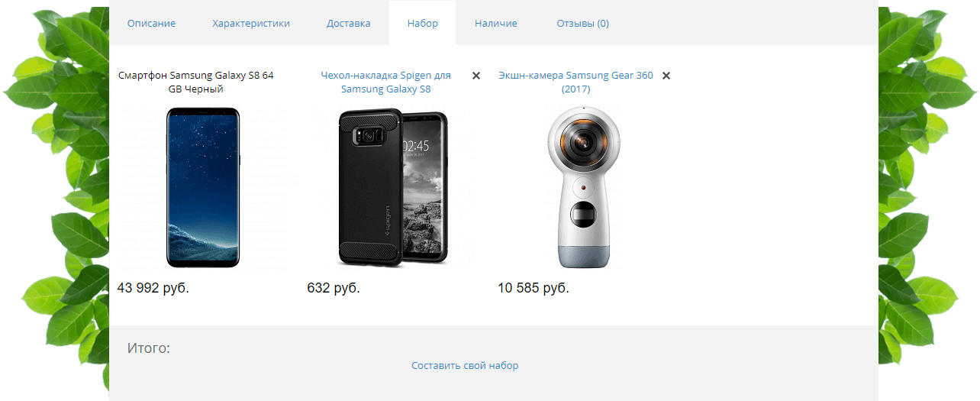The image size is (980, 401).
Task: Click the Gear 360 camera image
Action: point(582,188)
